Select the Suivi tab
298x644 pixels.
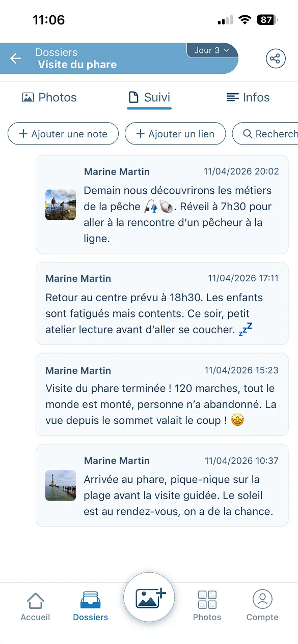[x=149, y=97]
